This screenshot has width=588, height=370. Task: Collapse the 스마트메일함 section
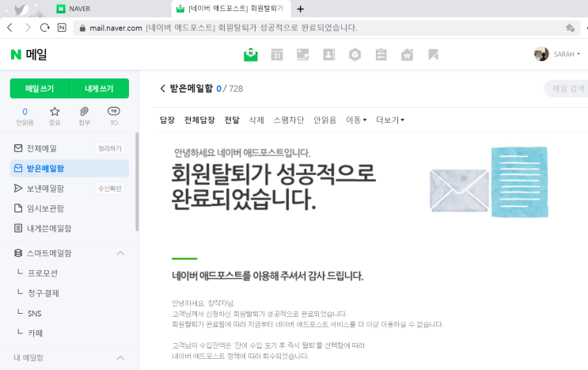tap(120, 253)
